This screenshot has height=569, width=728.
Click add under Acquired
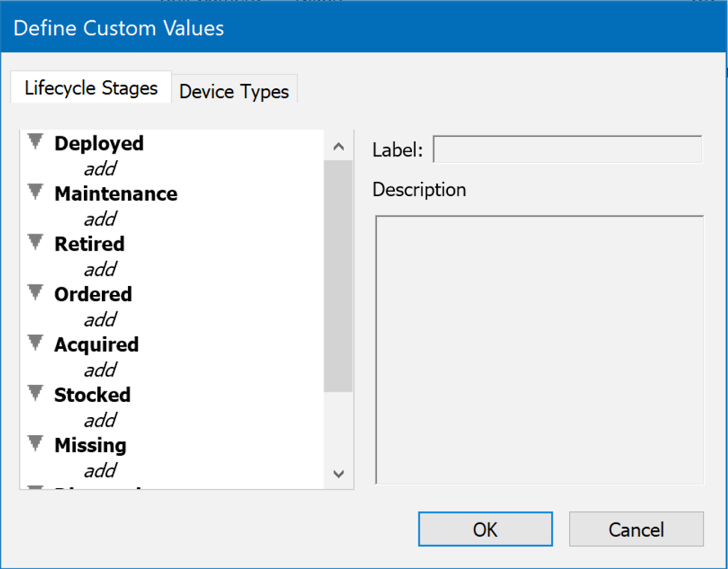click(x=100, y=369)
